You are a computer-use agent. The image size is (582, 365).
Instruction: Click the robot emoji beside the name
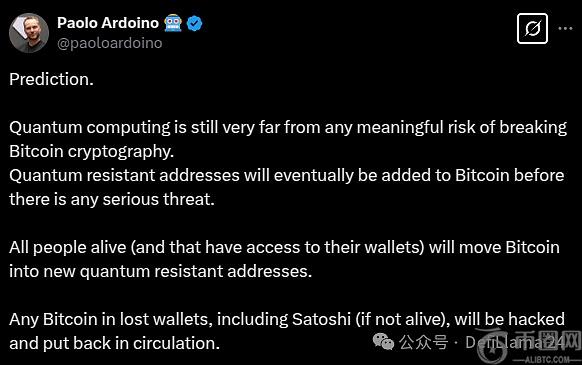click(x=173, y=23)
